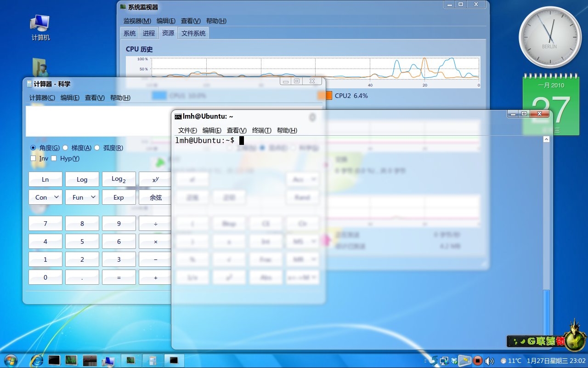Switch to Terminal taskbar button
The image size is (588, 368).
(x=174, y=360)
